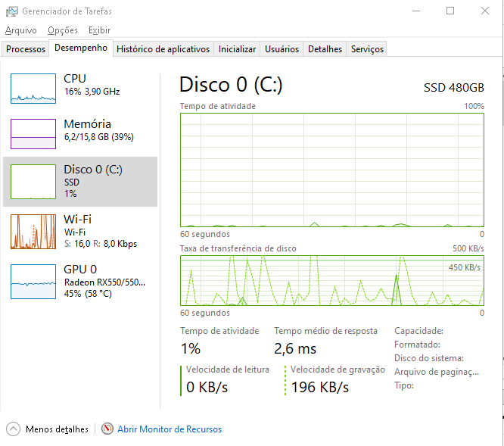This screenshot has width=504, height=446.
Task: Click the Disco 0 (C:) heading
Action: pos(231,85)
